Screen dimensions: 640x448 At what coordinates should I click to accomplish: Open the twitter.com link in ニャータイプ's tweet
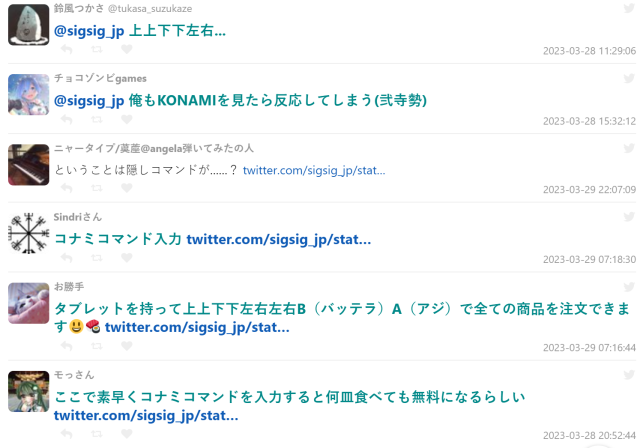point(313,170)
